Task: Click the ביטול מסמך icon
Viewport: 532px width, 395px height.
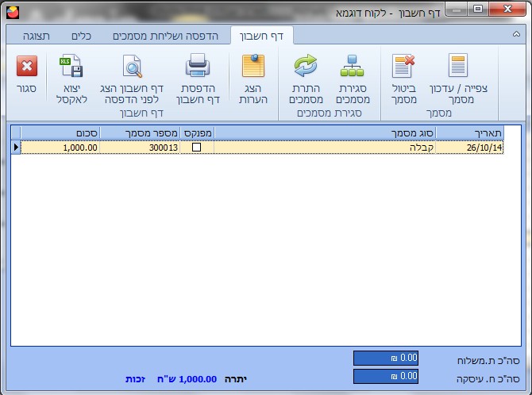Action: (403, 67)
